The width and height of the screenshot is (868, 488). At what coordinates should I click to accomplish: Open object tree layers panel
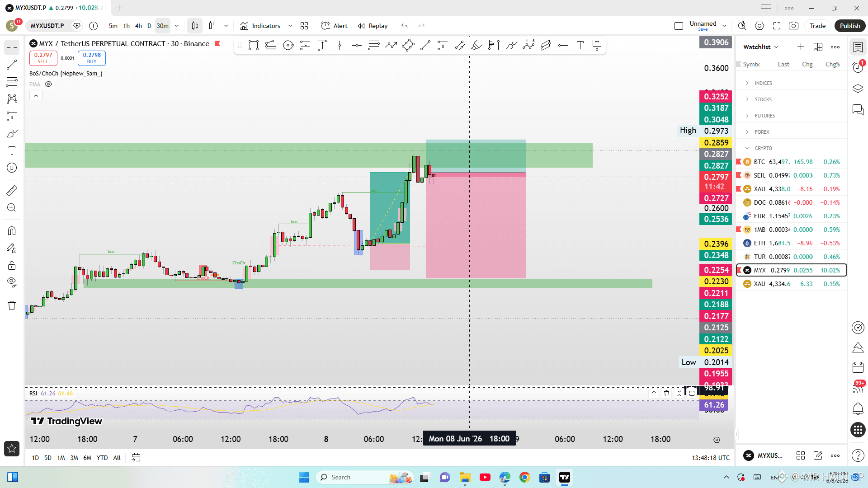(x=858, y=89)
